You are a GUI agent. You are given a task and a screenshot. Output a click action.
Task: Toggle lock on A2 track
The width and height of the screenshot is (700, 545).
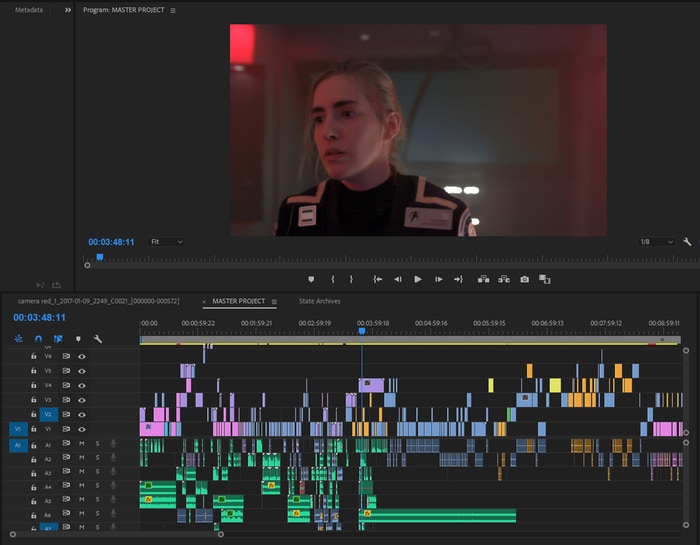pos(33,459)
